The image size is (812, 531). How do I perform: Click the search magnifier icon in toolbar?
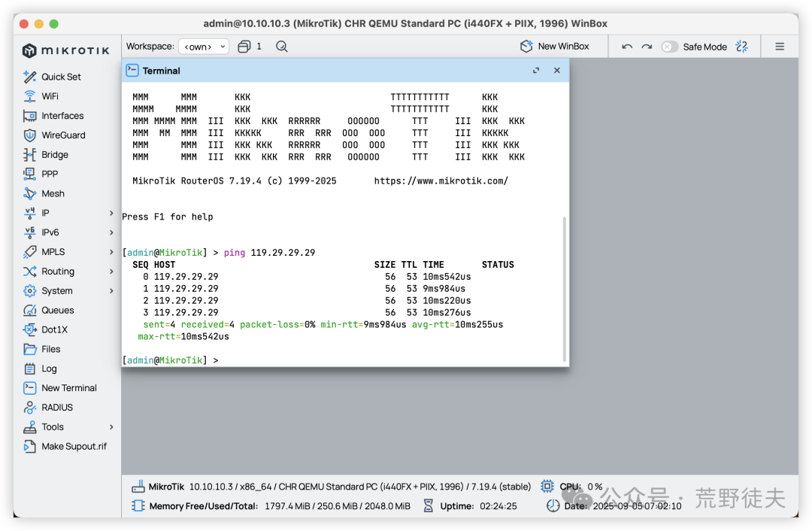pyautogui.click(x=282, y=47)
